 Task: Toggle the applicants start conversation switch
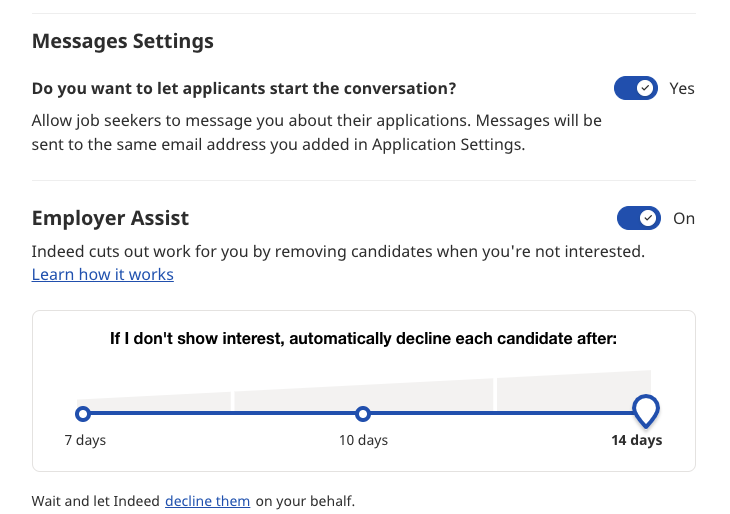coord(636,88)
